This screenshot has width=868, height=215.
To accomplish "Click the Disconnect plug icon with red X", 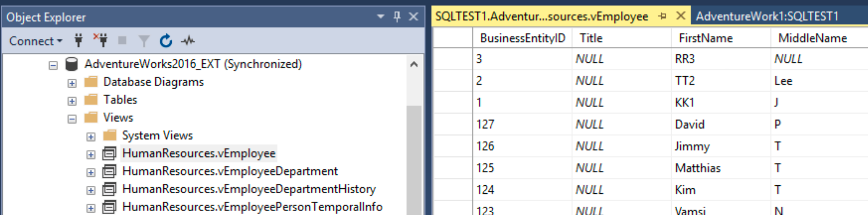I will [101, 40].
